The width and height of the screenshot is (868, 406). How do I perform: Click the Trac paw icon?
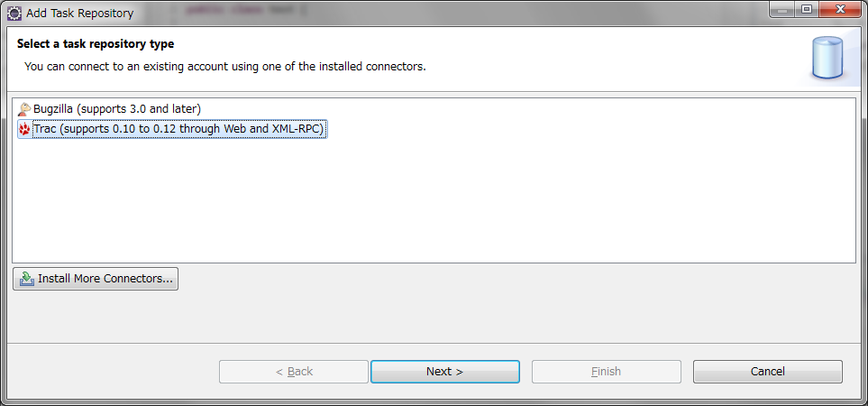(24, 130)
